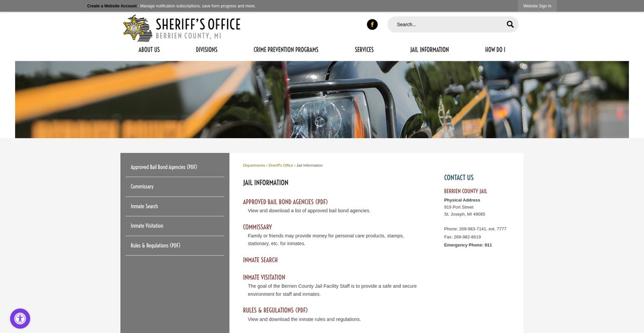Click the Create a Website Account link
The height and width of the screenshot is (333, 644).
tap(112, 6)
